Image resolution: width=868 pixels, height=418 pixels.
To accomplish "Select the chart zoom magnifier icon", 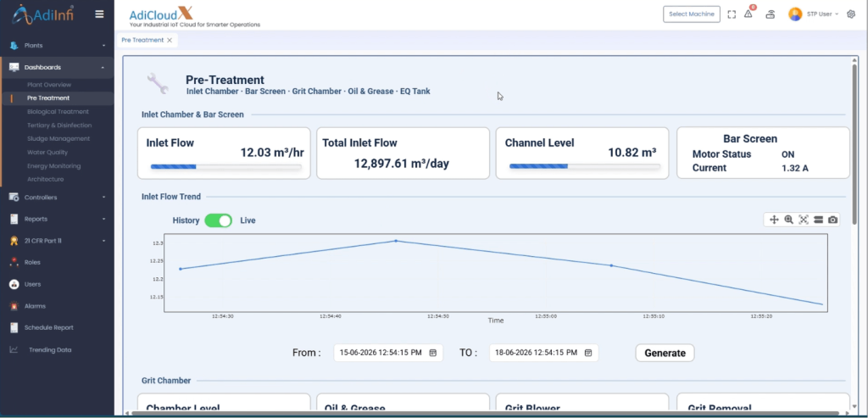I will click(789, 220).
